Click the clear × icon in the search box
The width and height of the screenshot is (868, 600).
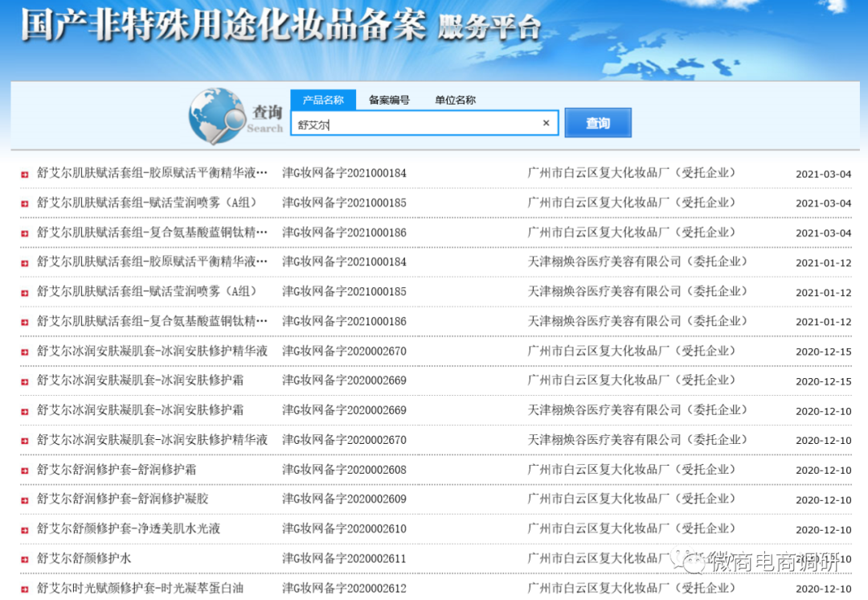coord(546,122)
